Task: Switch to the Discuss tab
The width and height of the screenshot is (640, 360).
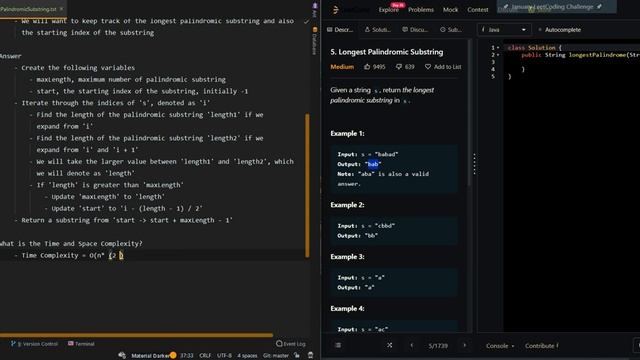Action: (415, 30)
